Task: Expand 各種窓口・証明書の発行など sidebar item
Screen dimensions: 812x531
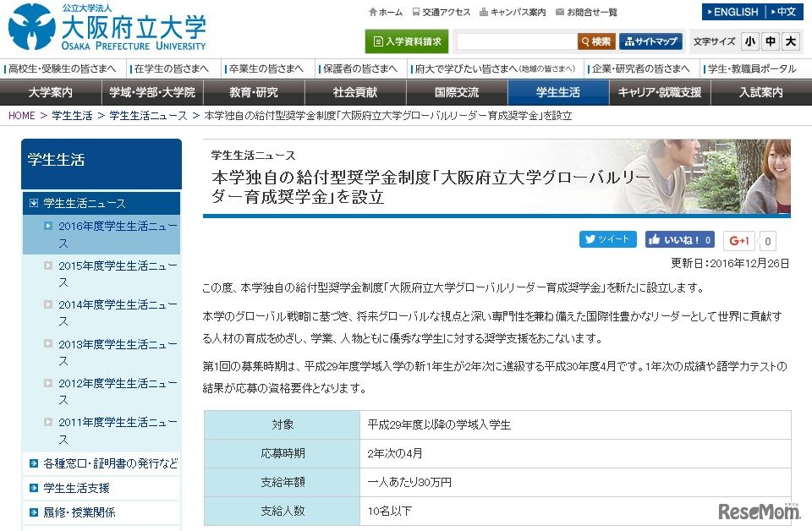Action: [x=101, y=463]
